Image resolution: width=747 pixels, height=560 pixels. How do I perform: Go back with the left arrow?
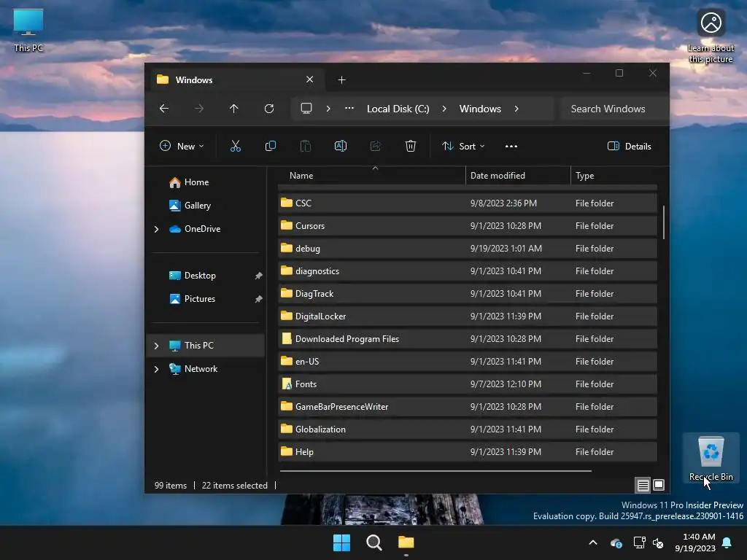[x=164, y=109]
